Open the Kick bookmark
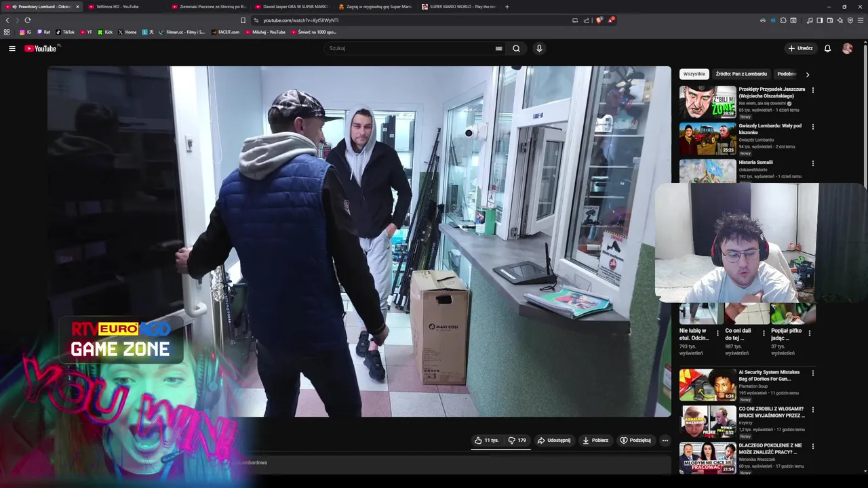 click(x=104, y=32)
